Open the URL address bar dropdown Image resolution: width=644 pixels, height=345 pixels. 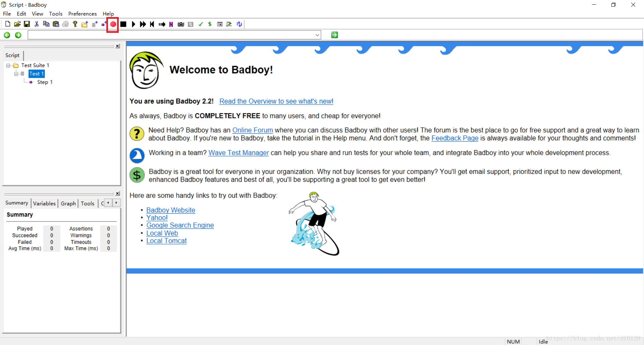pyautogui.click(x=317, y=35)
